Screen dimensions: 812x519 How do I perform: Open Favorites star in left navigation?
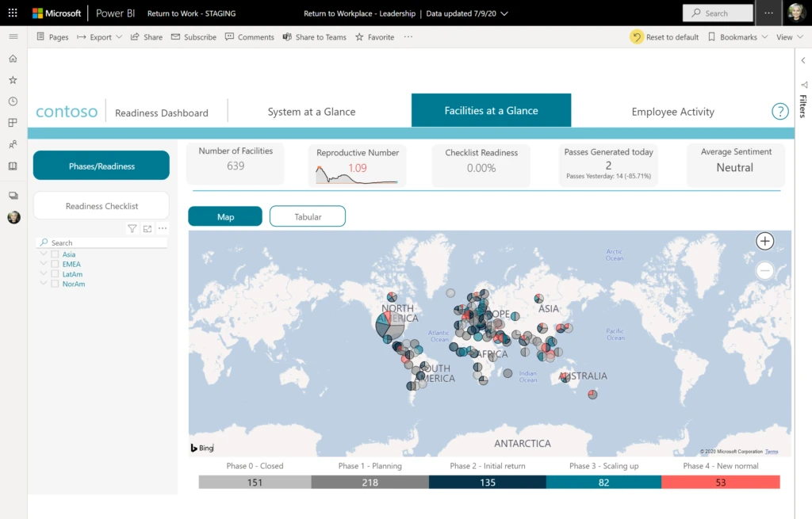(x=13, y=80)
